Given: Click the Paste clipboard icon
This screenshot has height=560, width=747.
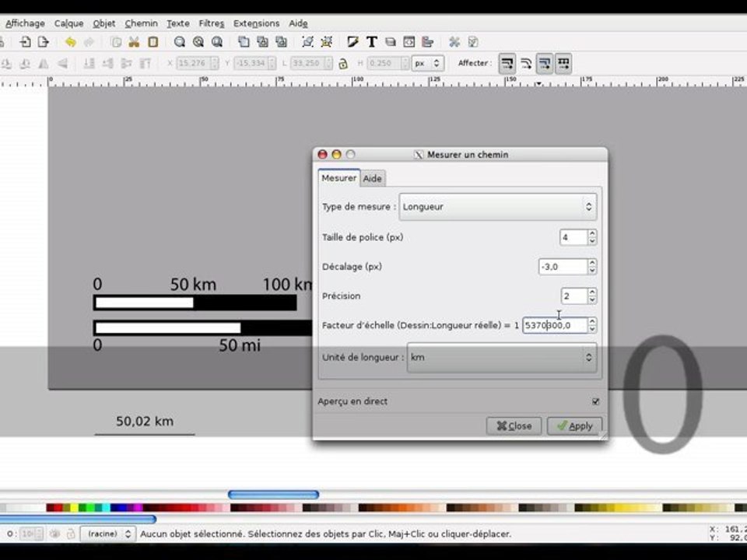Looking at the screenshot, I should 153,42.
